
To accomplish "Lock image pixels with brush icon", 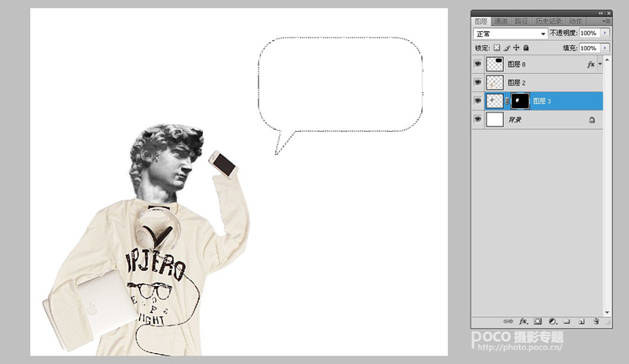I will (506, 48).
